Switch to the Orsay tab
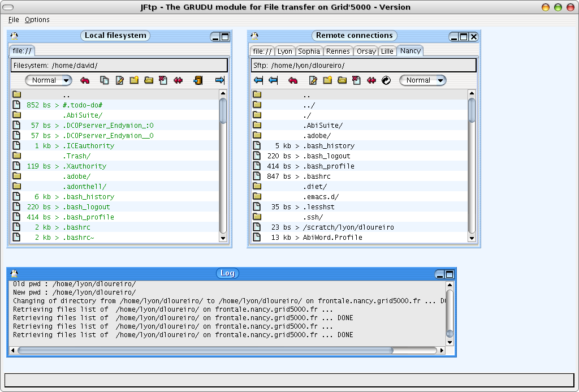 pyautogui.click(x=366, y=51)
